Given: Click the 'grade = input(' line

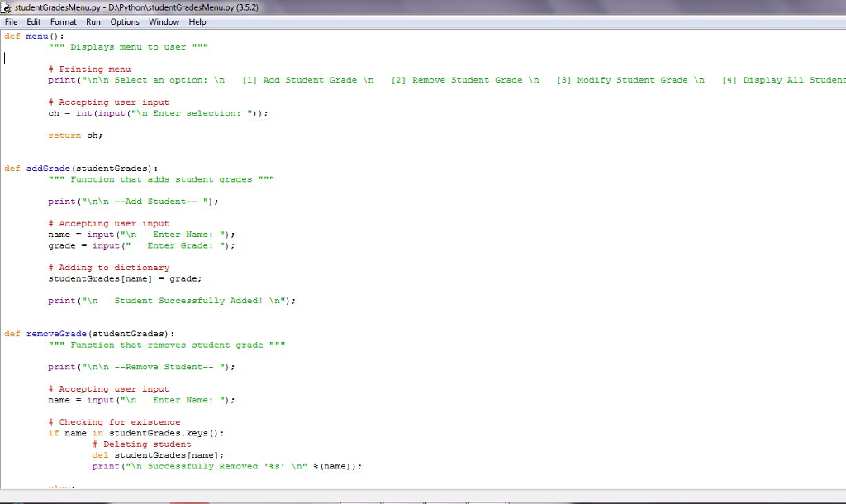Looking at the screenshot, I should coord(141,245).
